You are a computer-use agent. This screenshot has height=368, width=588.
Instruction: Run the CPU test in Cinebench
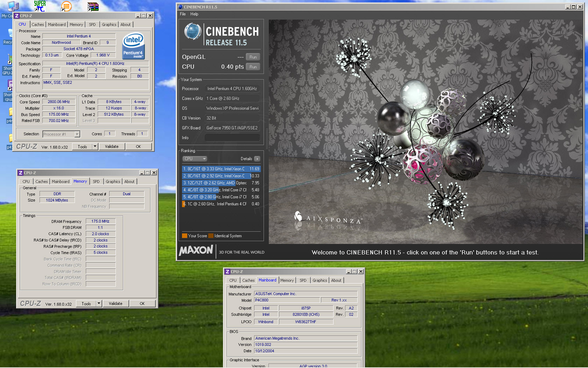tap(253, 67)
